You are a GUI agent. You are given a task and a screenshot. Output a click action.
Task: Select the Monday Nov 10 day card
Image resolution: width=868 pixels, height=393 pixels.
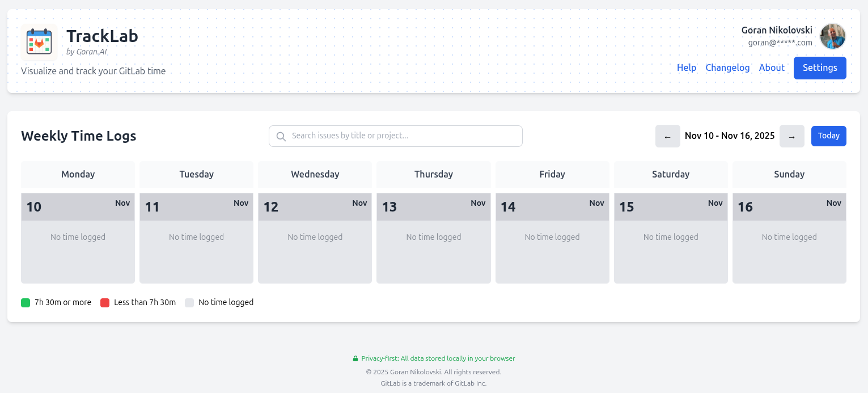[x=78, y=238]
